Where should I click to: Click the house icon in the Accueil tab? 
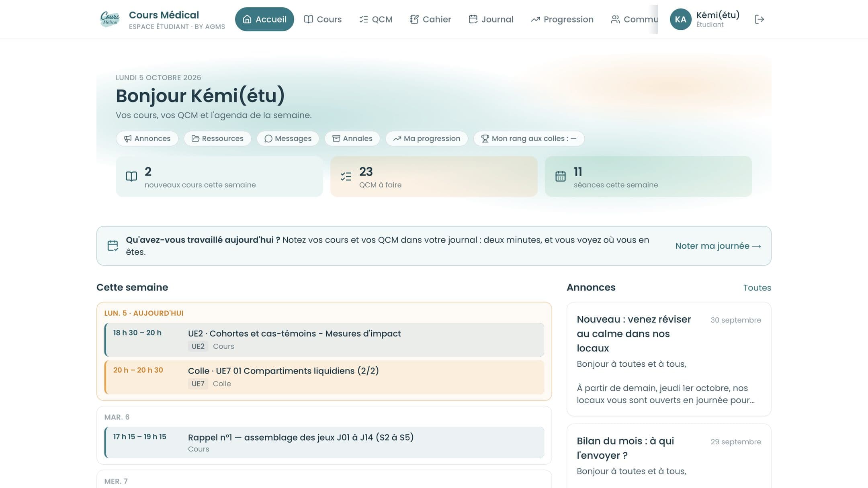247,19
